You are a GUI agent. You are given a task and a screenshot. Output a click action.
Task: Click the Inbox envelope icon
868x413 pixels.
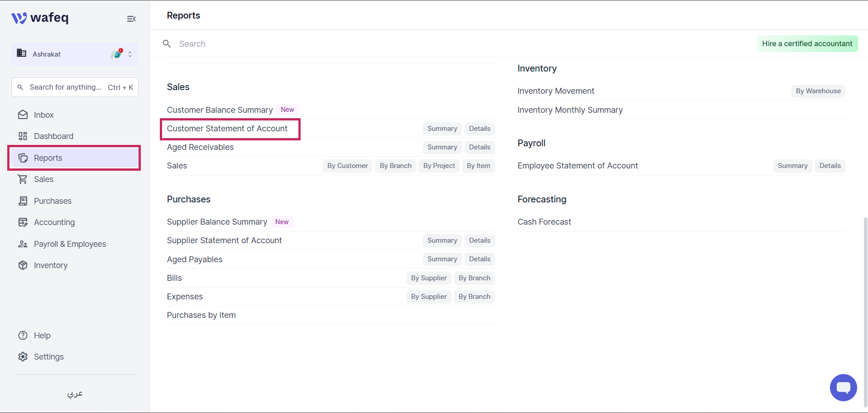[x=23, y=115]
